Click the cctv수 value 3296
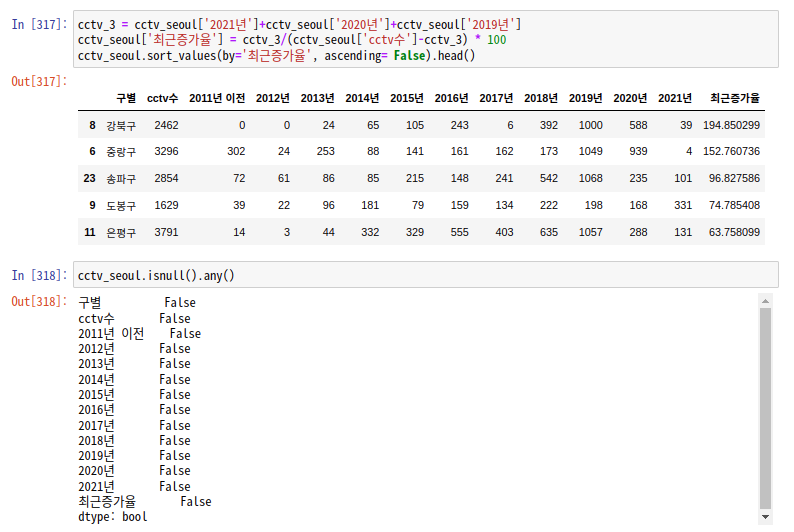This screenshot has width=794, height=532. [167, 151]
